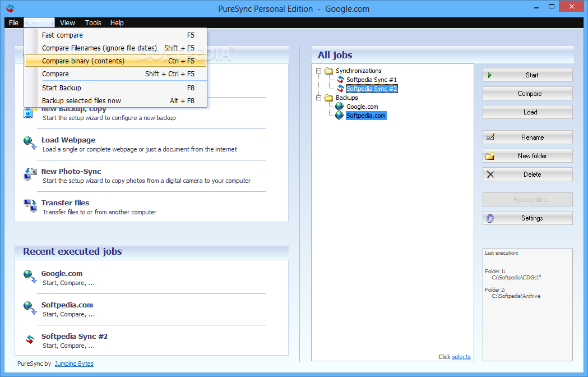Click the PureSync app logo in the title bar
Viewport: 588px width, 377px height.
click(10, 8)
